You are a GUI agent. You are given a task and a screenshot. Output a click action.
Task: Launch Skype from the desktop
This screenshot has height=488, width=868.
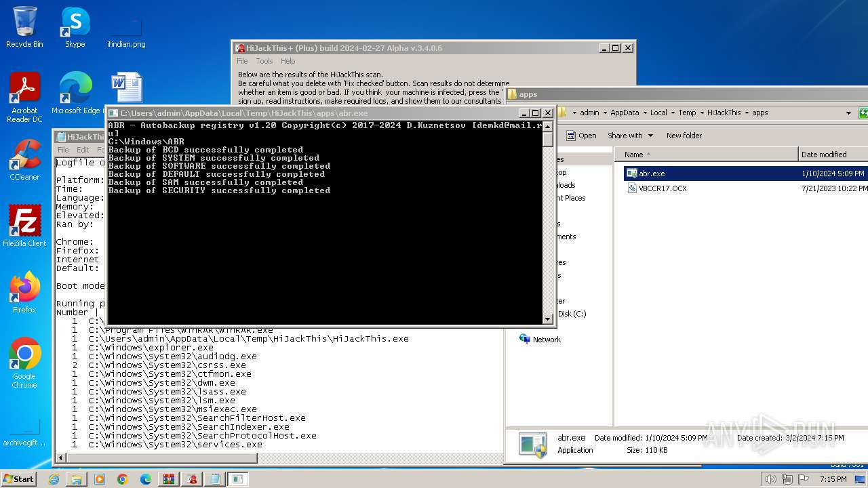tap(75, 27)
